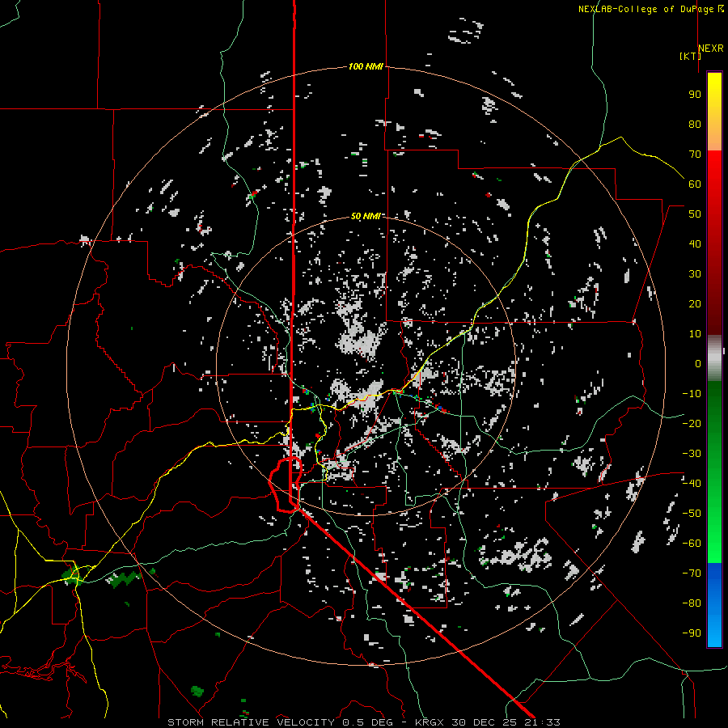728x728 pixels.
Task: Select the positive 10 knot scale label
Action: [x=695, y=334]
